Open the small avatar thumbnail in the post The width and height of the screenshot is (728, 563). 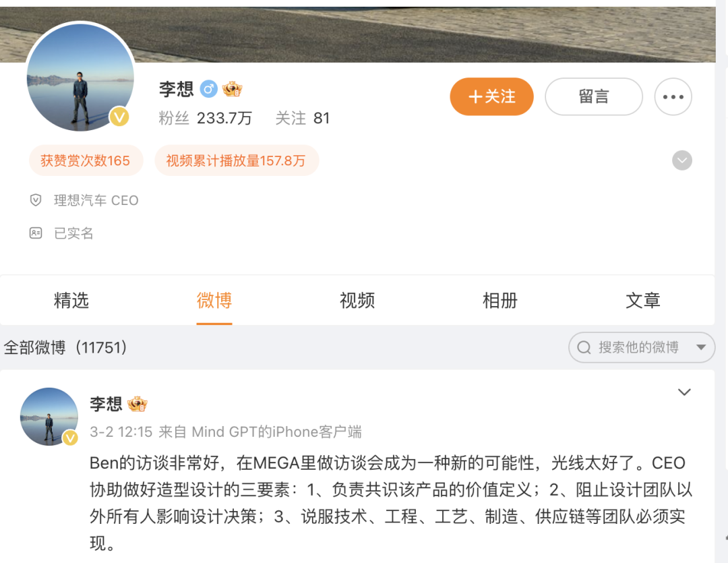[49, 417]
